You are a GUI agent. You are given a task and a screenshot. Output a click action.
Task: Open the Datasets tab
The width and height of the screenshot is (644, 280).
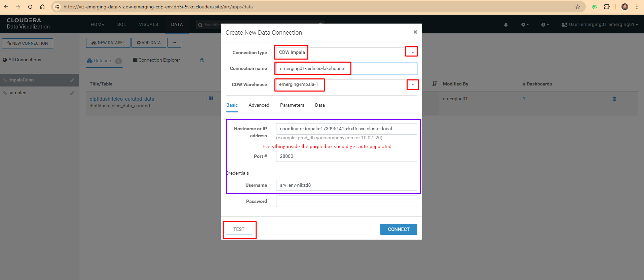pos(104,61)
